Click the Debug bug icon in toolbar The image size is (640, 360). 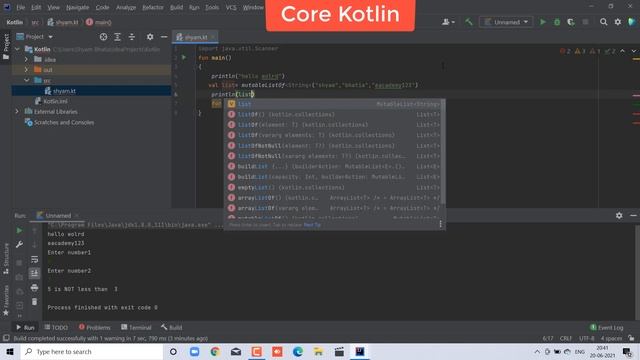[557, 22]
